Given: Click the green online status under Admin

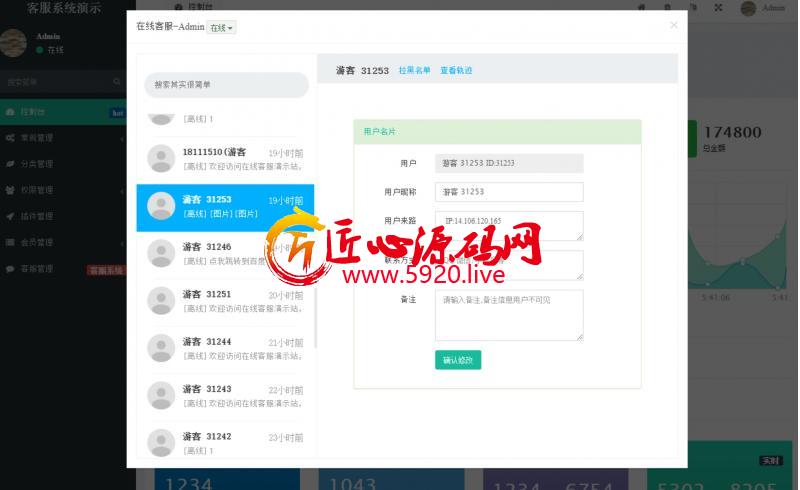Looking at the screenshot, I should click(x=50, y=50).
